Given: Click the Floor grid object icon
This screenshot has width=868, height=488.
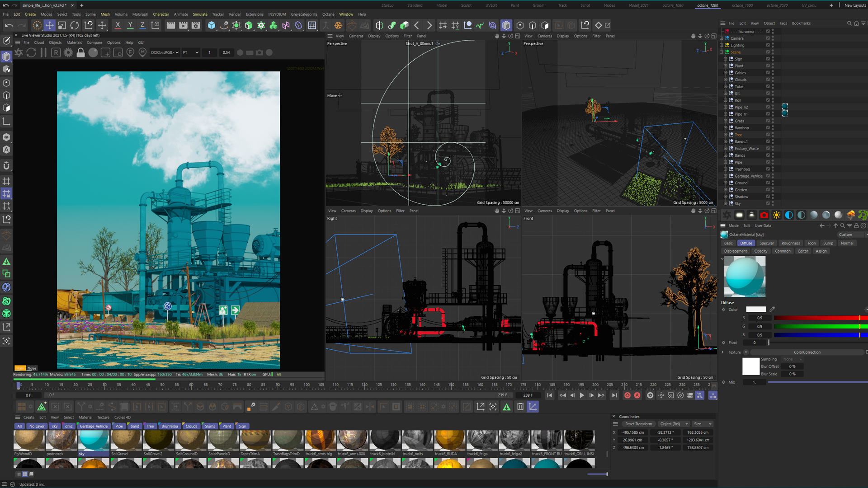Looking at the screenshot, I should pyautogui.click(x=312, y=25).
